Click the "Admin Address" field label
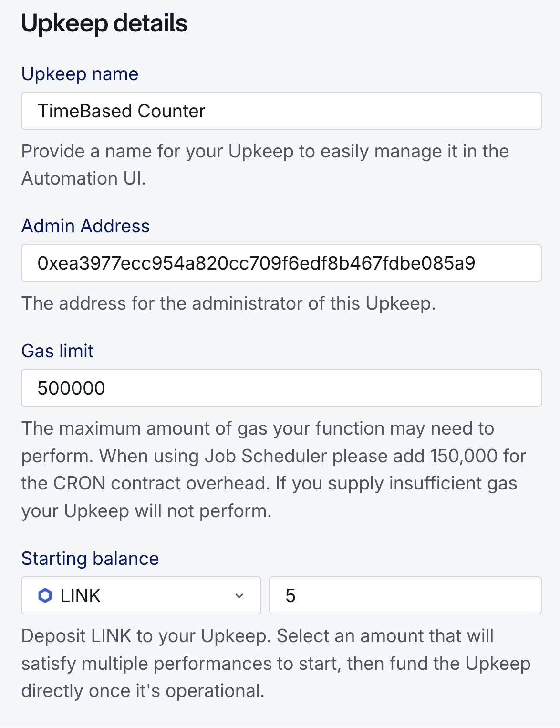This screenshot has height=728, width=560. click(x=86, y=226)
